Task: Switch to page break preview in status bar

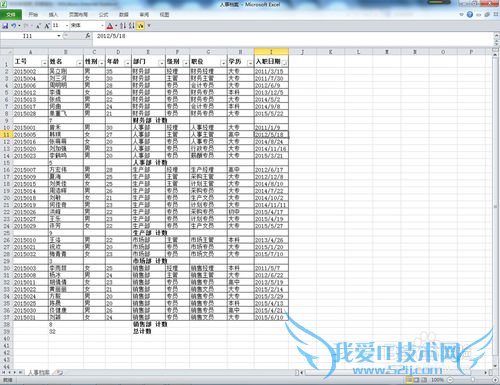Action: click(424, 380)
